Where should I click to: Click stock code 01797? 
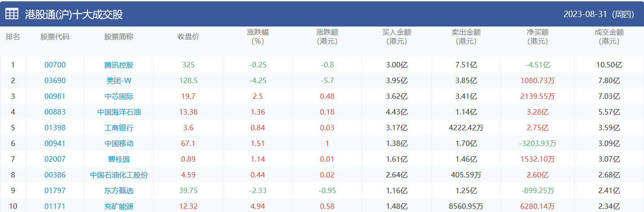pos(55,190)
